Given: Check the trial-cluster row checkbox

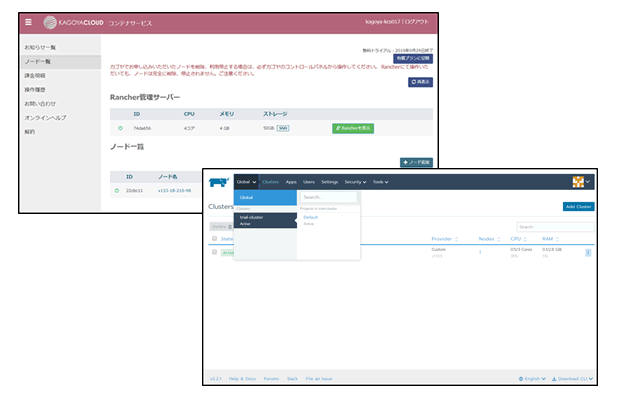Looking at the screenshot, I should coord(214,252).
